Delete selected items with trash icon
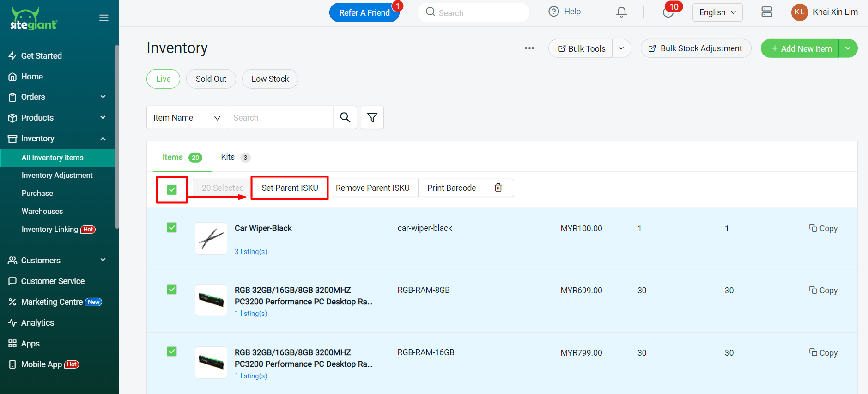This screenshot has width=868, height=394. (x=498, y=188)
